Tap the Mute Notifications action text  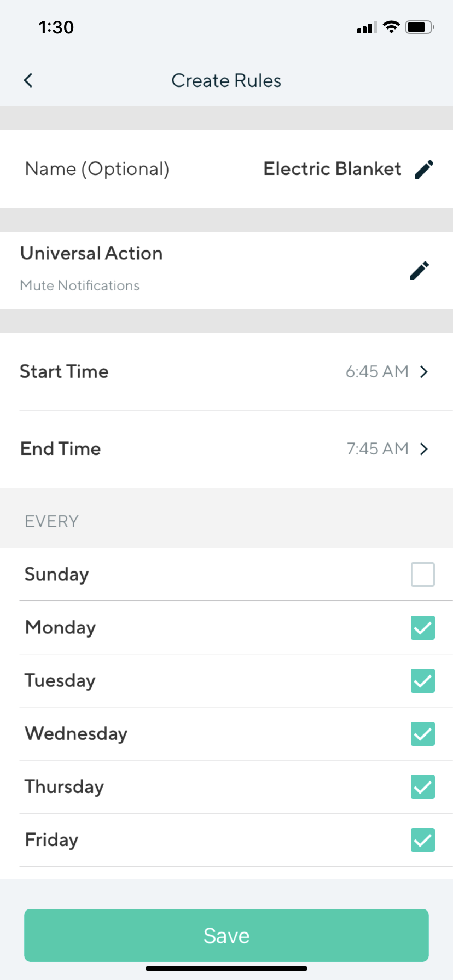80,285
